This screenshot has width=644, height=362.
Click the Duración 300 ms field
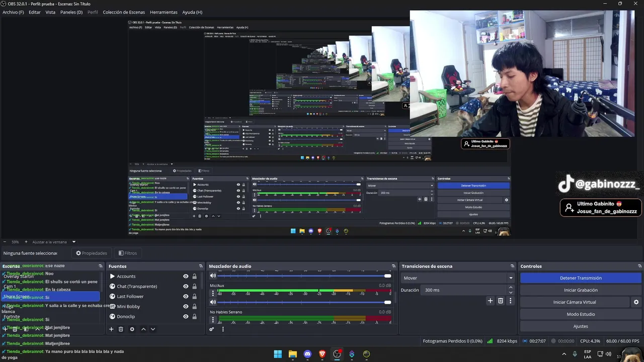[x=463, y=290]
